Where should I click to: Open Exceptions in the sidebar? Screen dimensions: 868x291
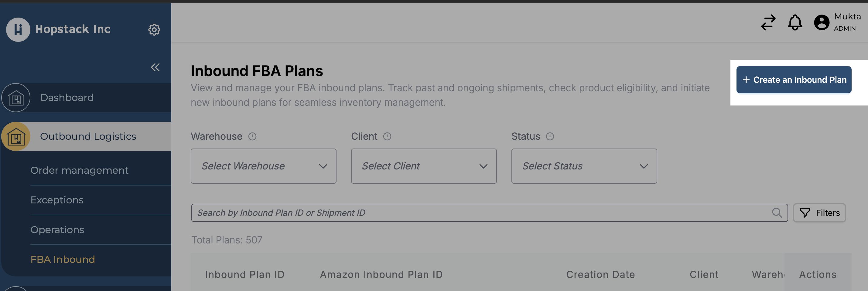click(57, 200)
